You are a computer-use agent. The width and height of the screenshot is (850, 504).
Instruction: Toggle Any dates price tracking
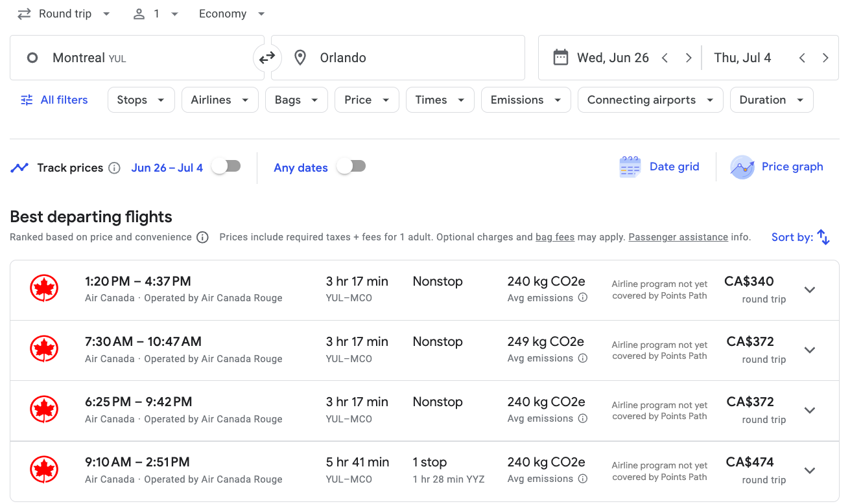tap(351, 167)
